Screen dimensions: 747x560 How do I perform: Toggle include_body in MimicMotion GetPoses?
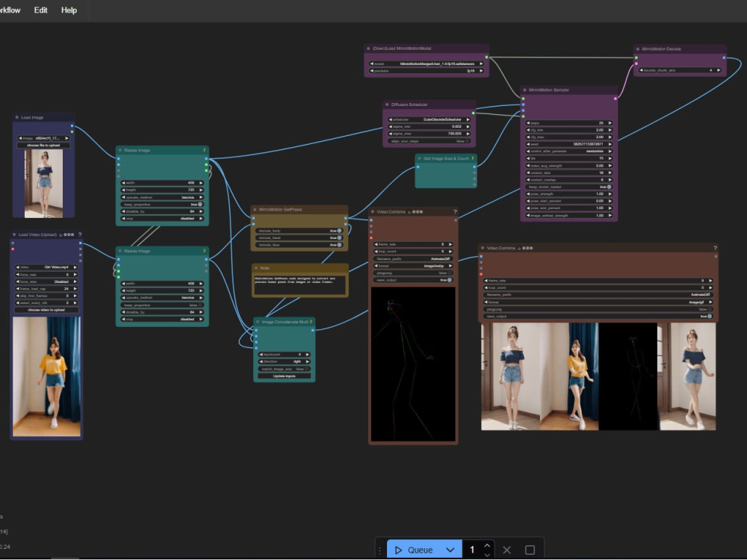tap(300, 231)
